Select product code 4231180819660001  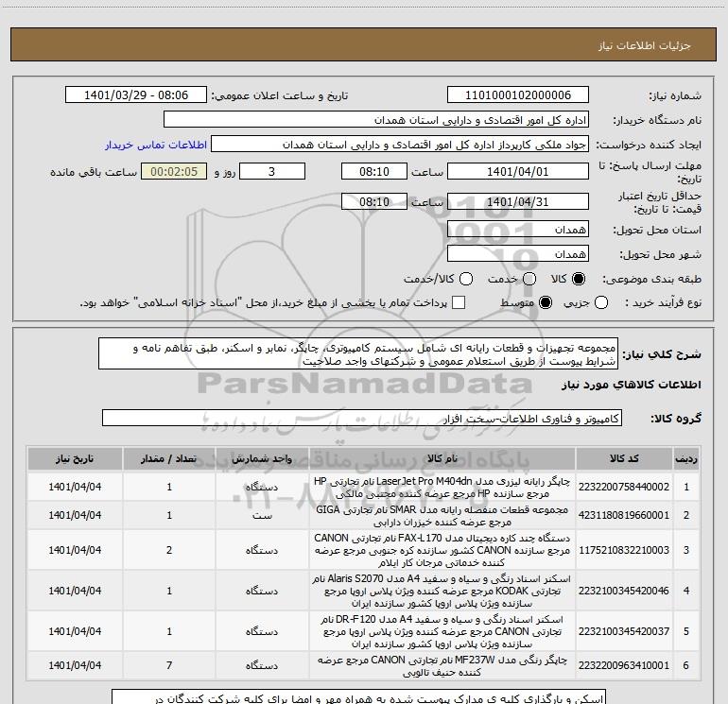(624, 515)
